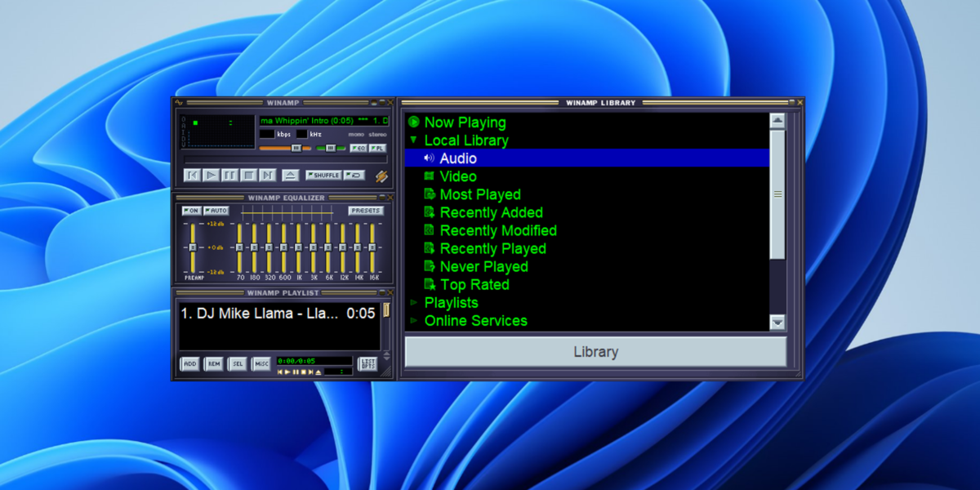Adjust the 16K equalizer band slider
The width and height of the screenshot is (980, 490).
[372, 247]
